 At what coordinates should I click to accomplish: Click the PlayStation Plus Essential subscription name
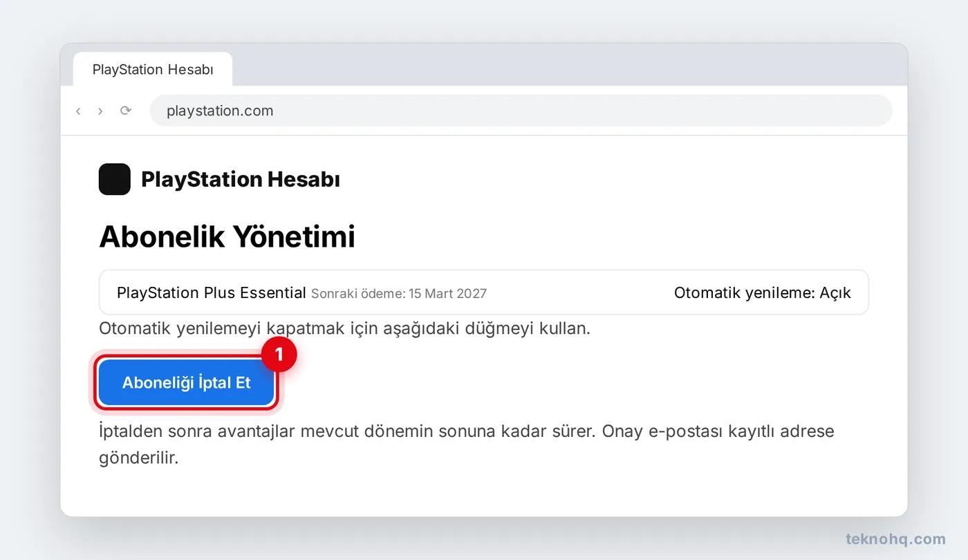click(212, 292)
